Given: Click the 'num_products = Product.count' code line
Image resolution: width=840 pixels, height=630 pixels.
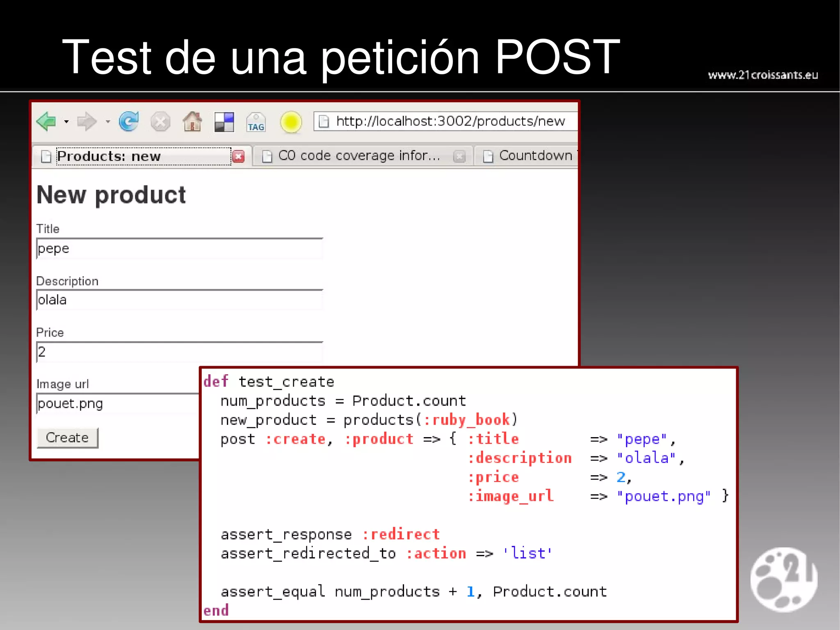Looking at the screenshot, I should (343, 401).
